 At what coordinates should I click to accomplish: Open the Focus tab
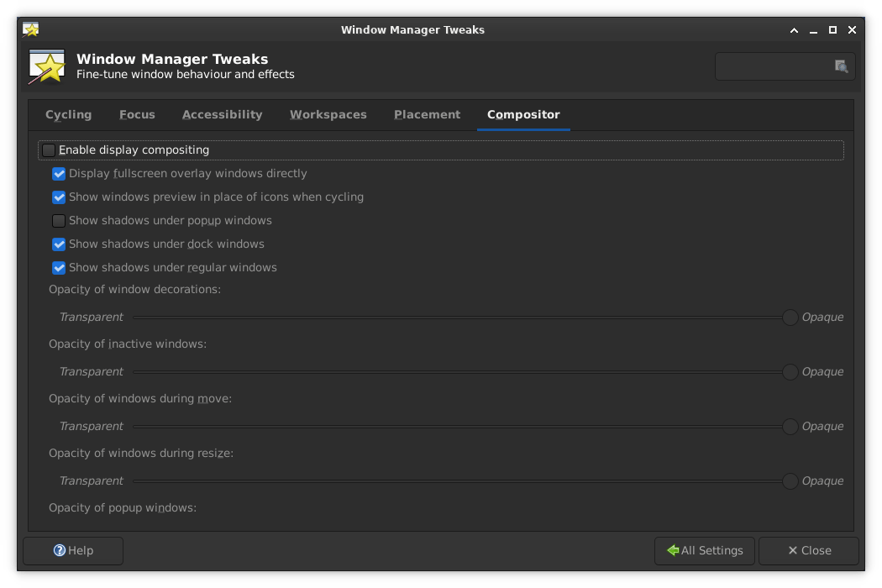coord(137,115)
